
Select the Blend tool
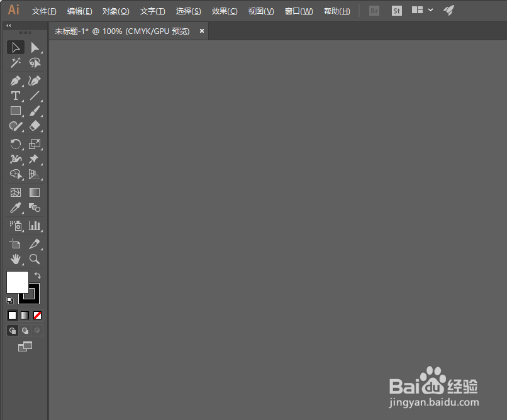pos(35,207)
